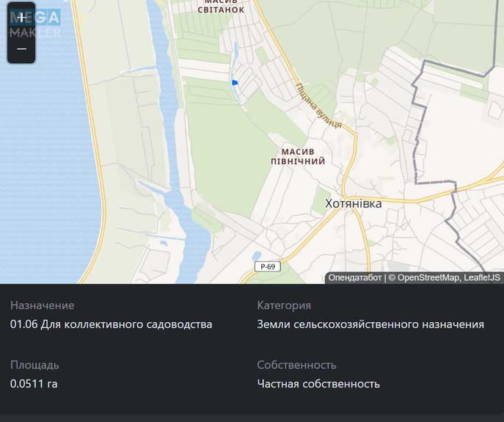504x422 pixels.
Task: Click the Назначение field label
Action: (42, 305)
